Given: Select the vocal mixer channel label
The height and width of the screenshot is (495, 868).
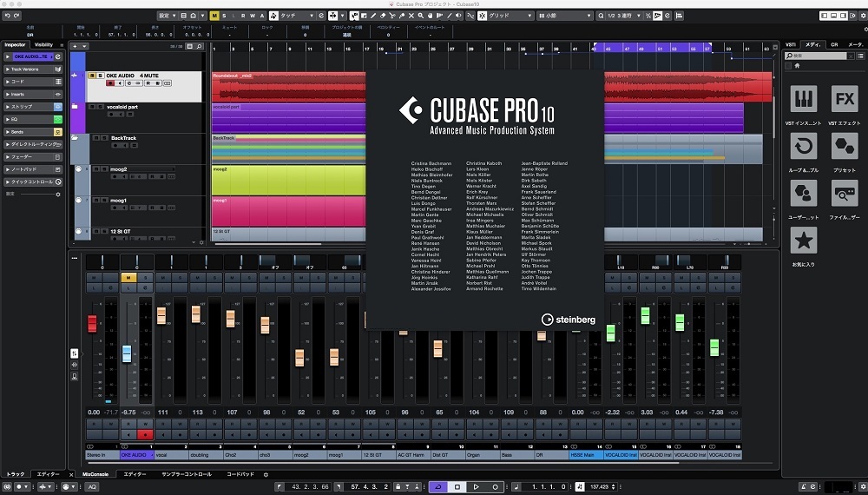Looking at the screenshot, I should pos(171,455).
